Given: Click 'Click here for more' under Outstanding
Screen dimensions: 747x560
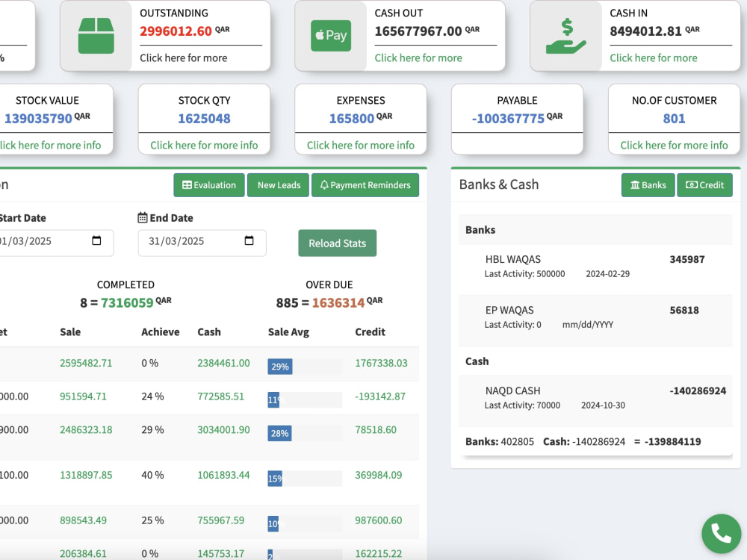Looking at the screenshot, I should coord(184,58).
